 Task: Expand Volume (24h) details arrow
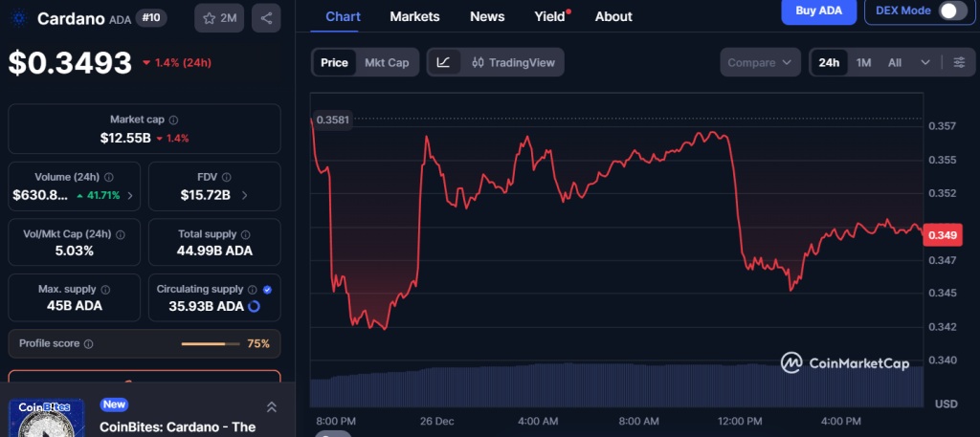[130, 195]
